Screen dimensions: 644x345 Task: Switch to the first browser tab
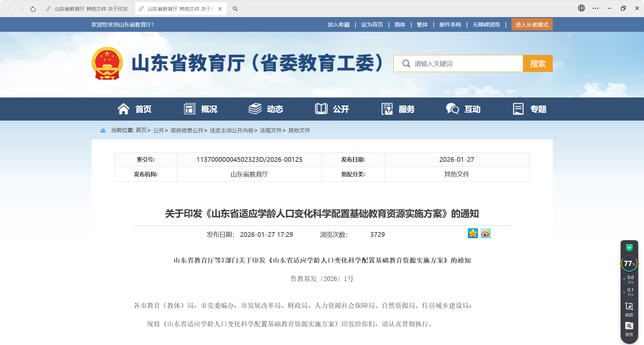tap(87, 9)
